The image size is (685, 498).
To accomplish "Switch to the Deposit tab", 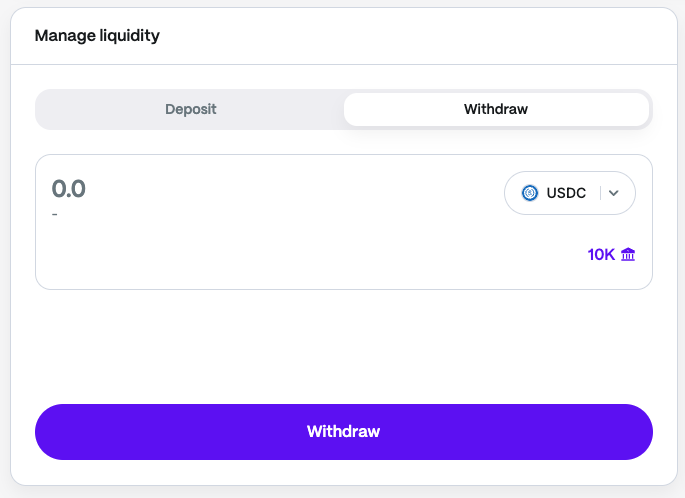I will (191, 109).
